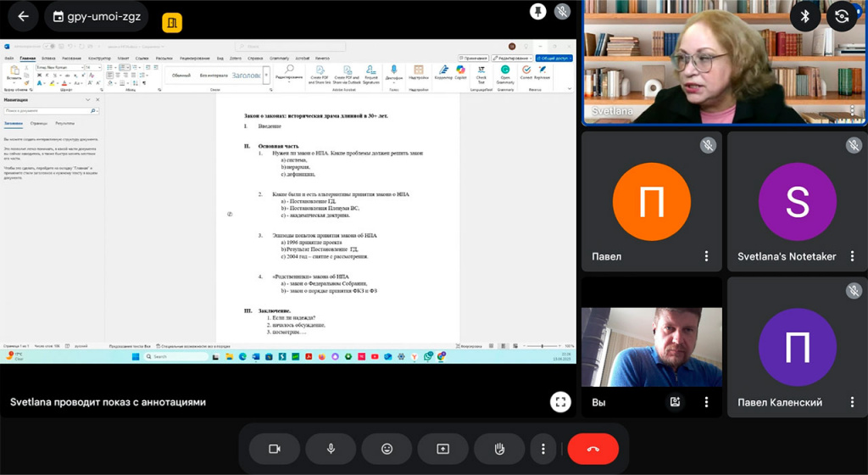Collapse the Word ribbon using the chevron
868x475 pixels.
tap(569, 88)
